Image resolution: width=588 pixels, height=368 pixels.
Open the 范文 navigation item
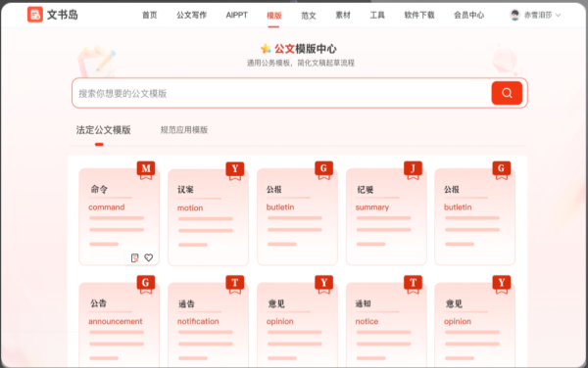pos(309,16)
